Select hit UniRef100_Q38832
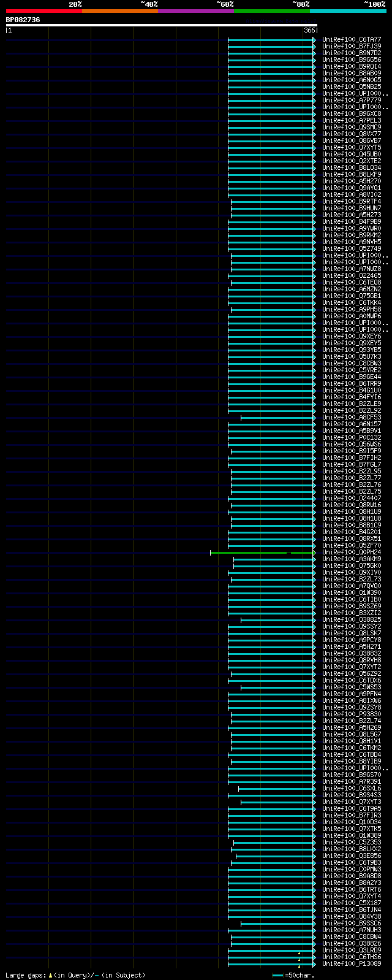 (352, 654)
